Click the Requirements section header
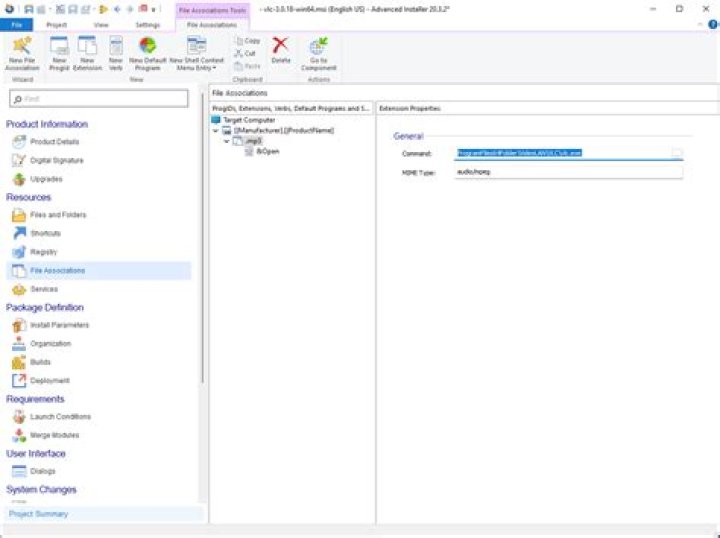 click(35, 399)
